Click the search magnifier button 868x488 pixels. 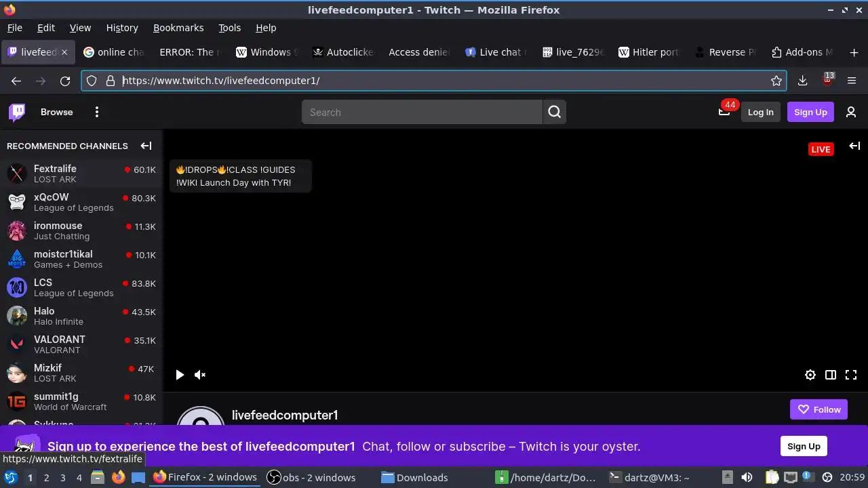555,112
